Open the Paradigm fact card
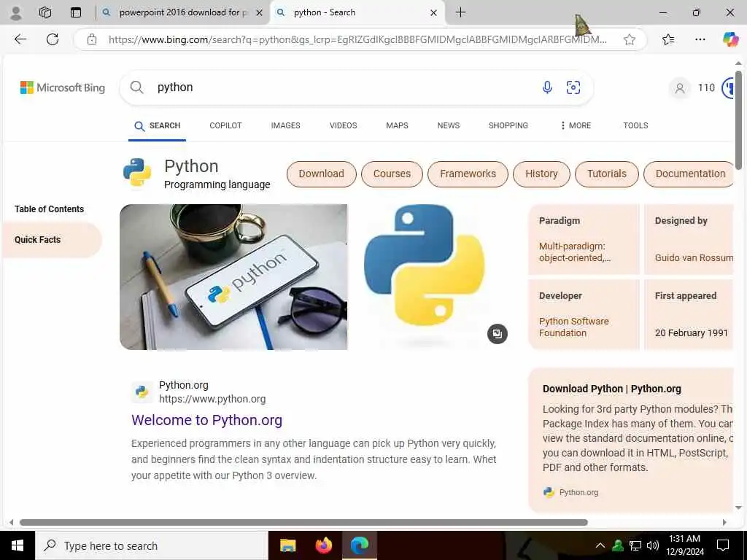Screen dimensions: 747x560 (584, 239)
